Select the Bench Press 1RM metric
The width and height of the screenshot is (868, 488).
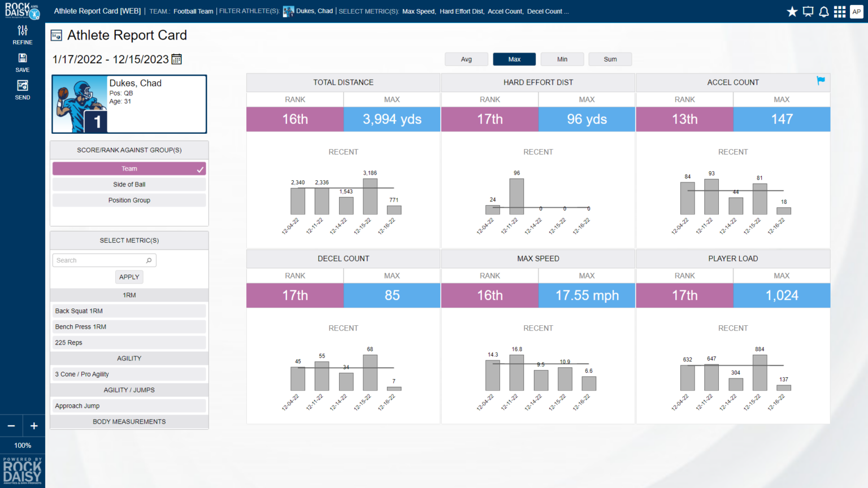click(x=129, y=326)
